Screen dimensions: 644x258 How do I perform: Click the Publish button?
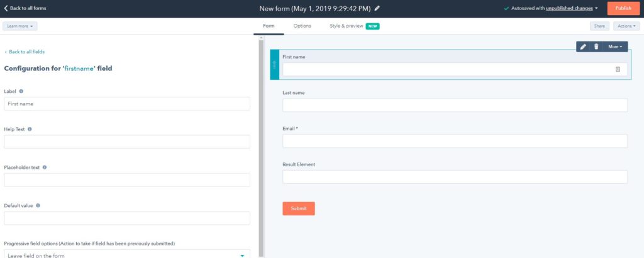tap(623, 8)
